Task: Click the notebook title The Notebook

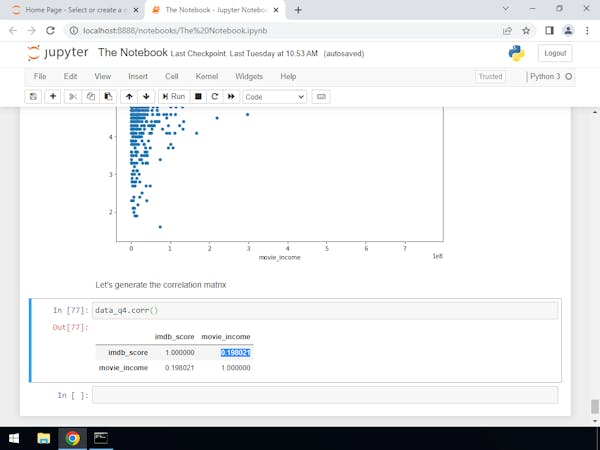Action: tap(133, 52)
